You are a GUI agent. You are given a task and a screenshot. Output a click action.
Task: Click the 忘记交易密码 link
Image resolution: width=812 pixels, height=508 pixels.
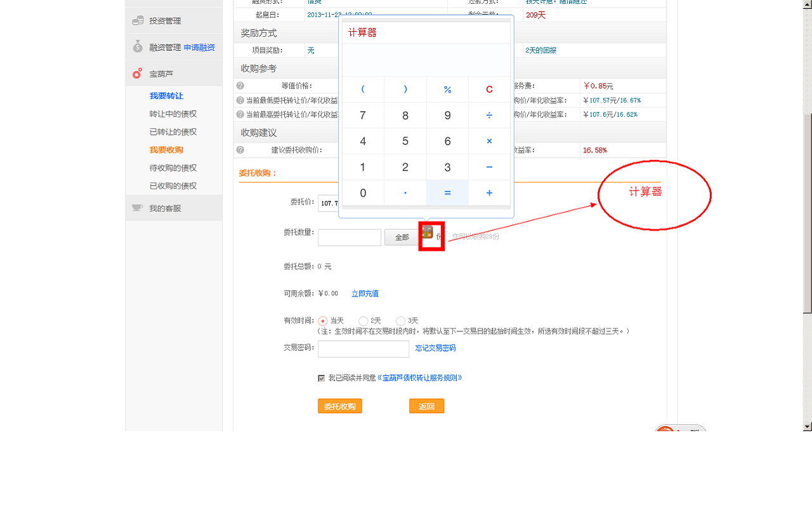435,349
